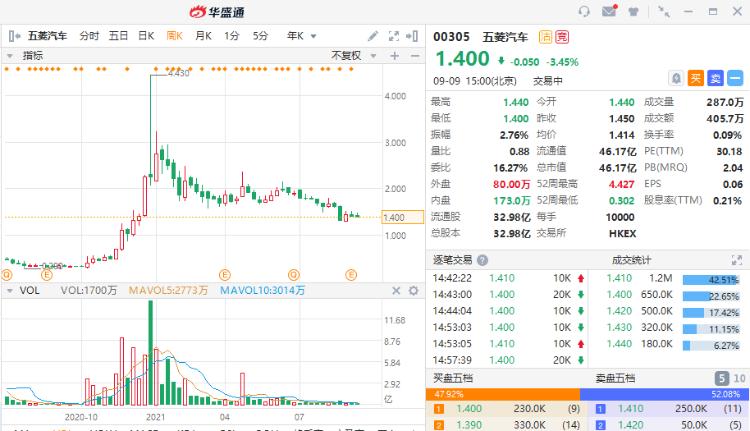
Task: Expand the chart to fullscreen
Action: (394, 36)
